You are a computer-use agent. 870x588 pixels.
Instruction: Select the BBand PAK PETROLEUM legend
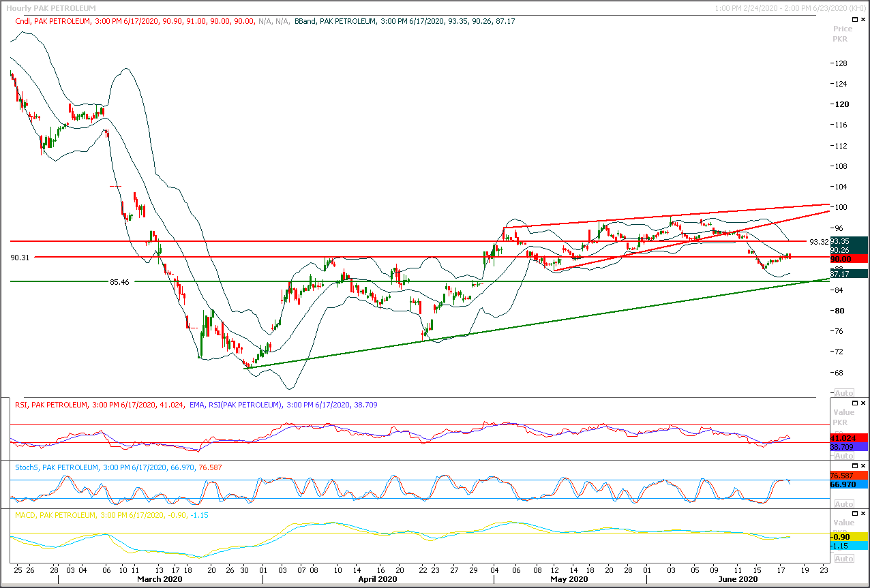click(404, 22)
